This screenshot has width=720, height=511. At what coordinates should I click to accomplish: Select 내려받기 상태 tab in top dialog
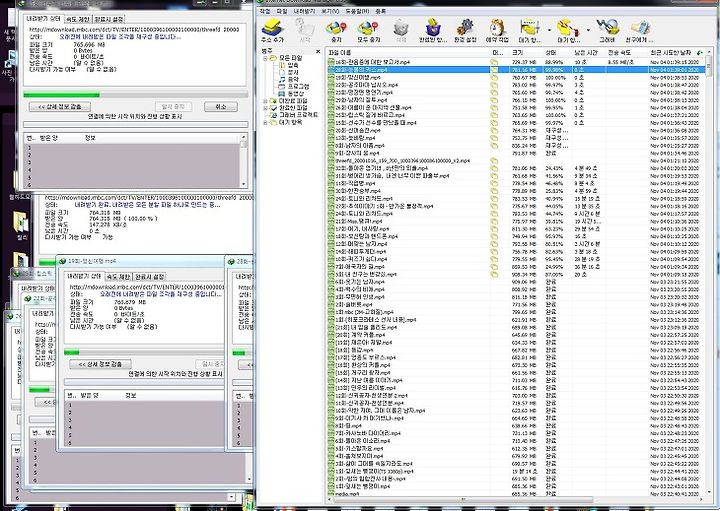(43, 19)
